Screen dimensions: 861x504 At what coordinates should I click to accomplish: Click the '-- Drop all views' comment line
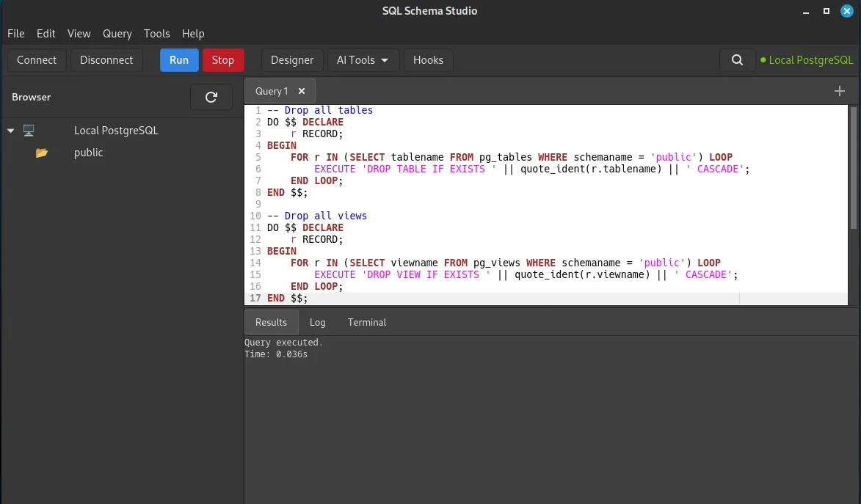click(317, 216)
